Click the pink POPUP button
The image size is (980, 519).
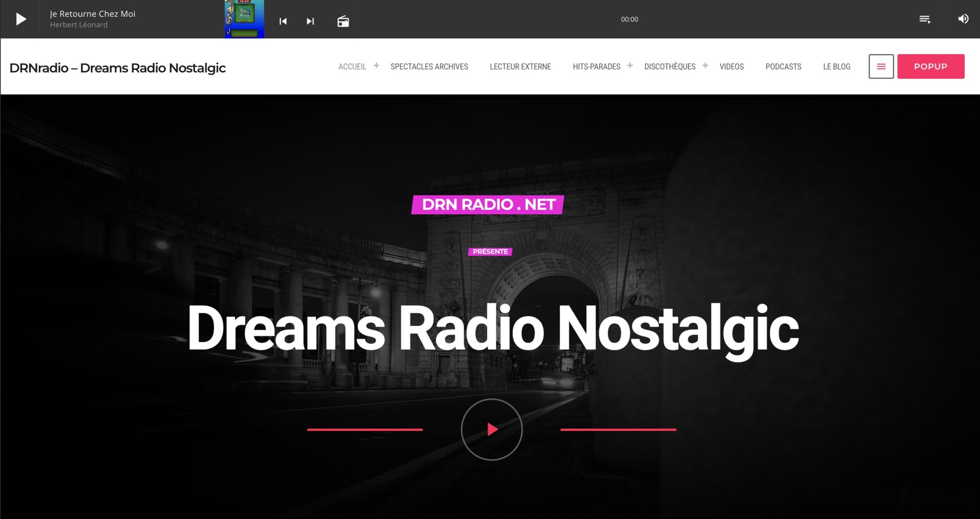click(930, 66)
